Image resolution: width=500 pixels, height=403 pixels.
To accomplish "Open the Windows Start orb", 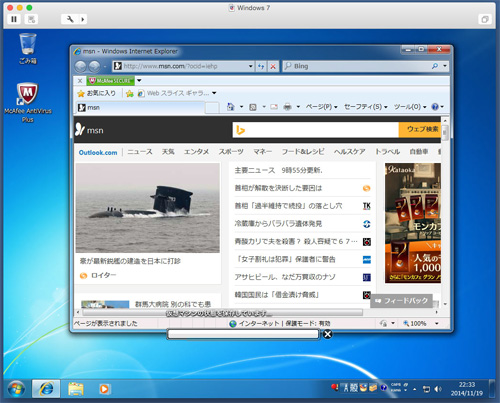I will pyautogui.click(x=16, y=389).
